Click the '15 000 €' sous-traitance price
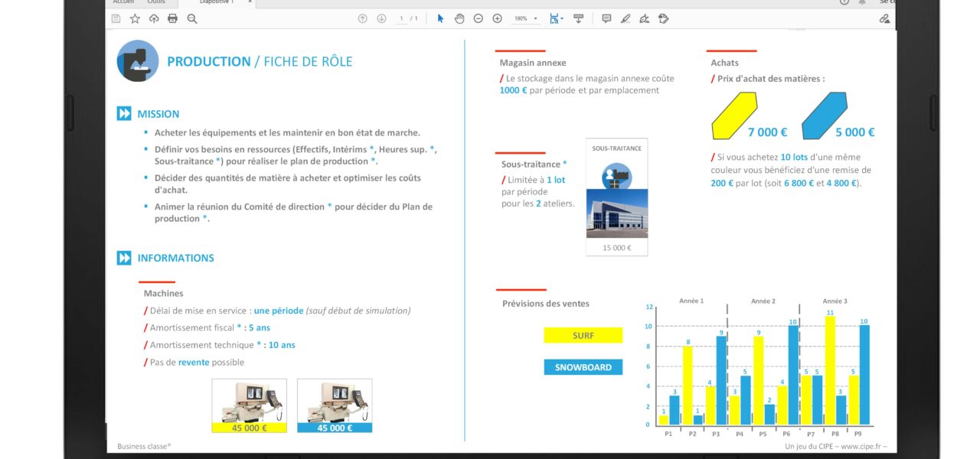Image resolution: width=980 pixels, height=459 pixels. [x=617, y=248]
